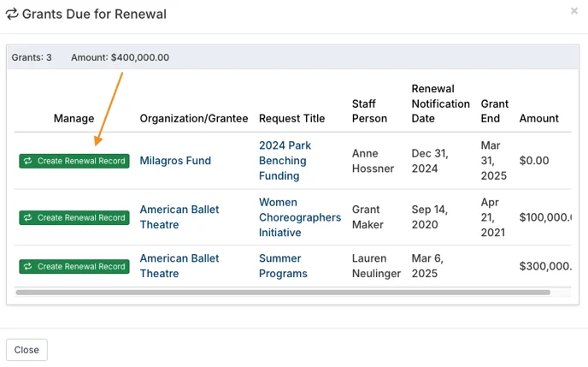Create renewal record for Milagros Fund
Screen dimensions: 588x367
coord(74,161)
